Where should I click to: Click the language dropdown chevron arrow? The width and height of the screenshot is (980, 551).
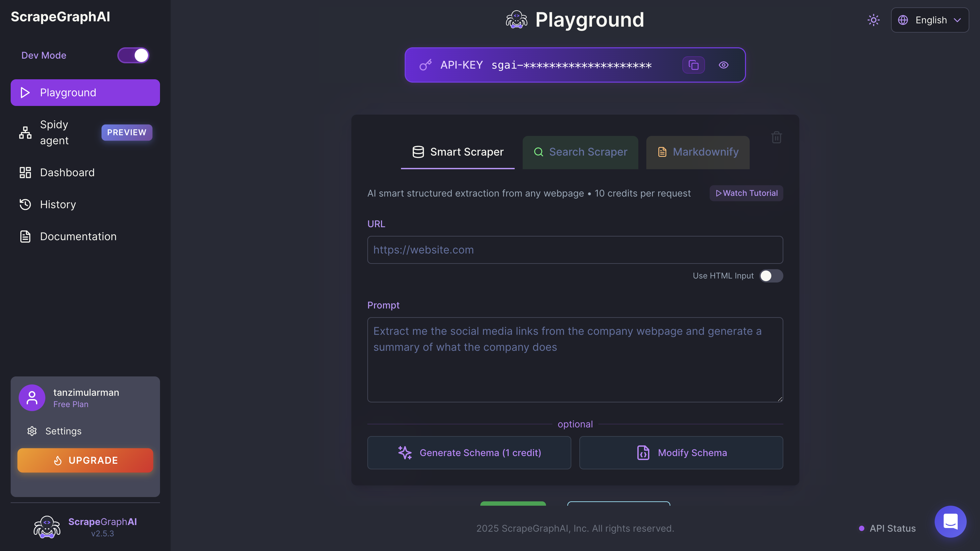pyautogui.click(x=957, y=20)
